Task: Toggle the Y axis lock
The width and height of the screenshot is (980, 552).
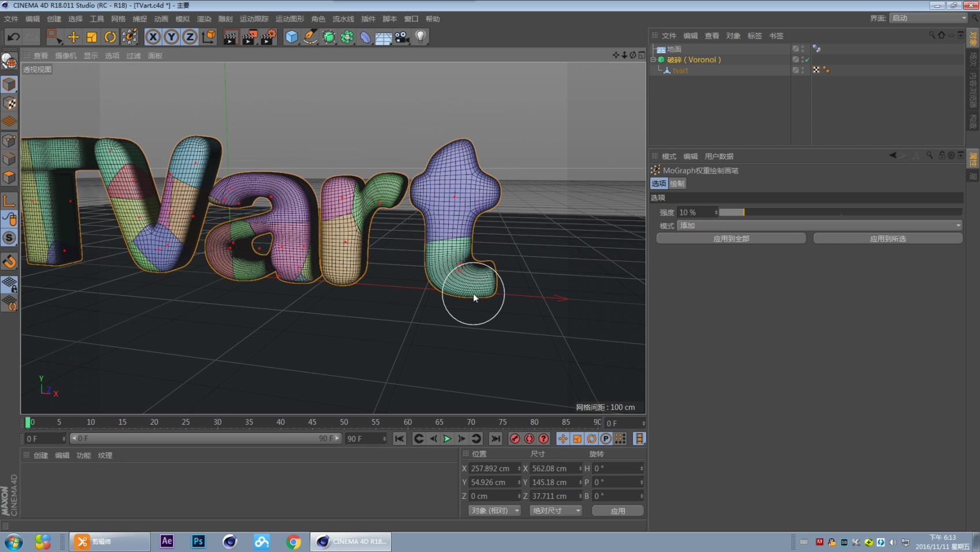Action: click(172, 37)
